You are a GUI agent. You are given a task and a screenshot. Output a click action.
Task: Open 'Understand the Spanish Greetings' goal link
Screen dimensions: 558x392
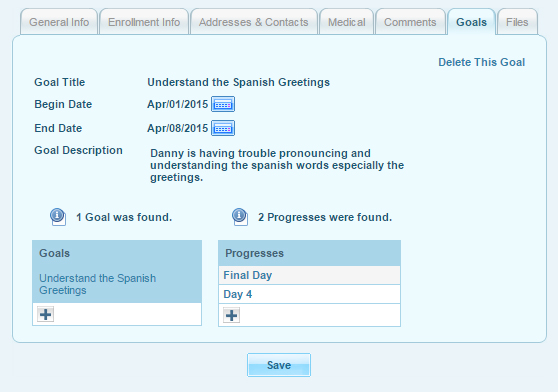pyautogui.click(x=98, y=284)
